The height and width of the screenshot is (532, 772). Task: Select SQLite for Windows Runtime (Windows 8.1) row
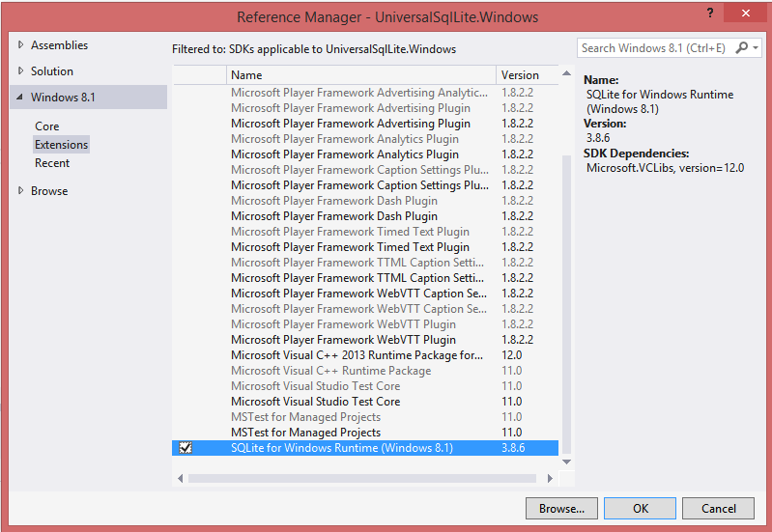pos(365,448)
